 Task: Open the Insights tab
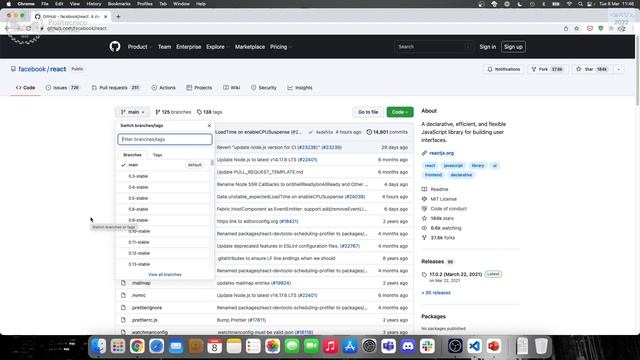point(300,88)
